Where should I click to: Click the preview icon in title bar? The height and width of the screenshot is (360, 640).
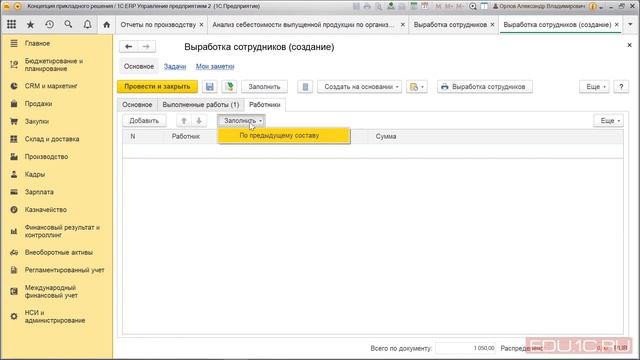pyautogui.click(x=379, y=6)
